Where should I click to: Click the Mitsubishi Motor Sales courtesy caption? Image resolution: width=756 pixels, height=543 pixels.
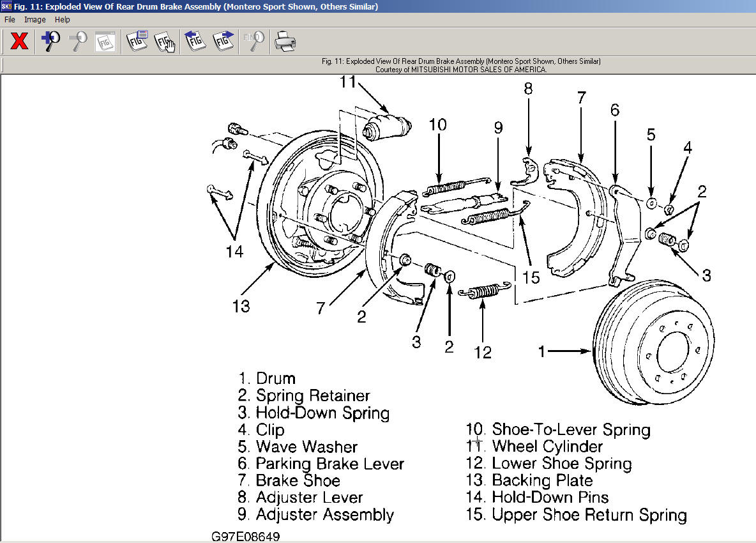coord(461,70)
